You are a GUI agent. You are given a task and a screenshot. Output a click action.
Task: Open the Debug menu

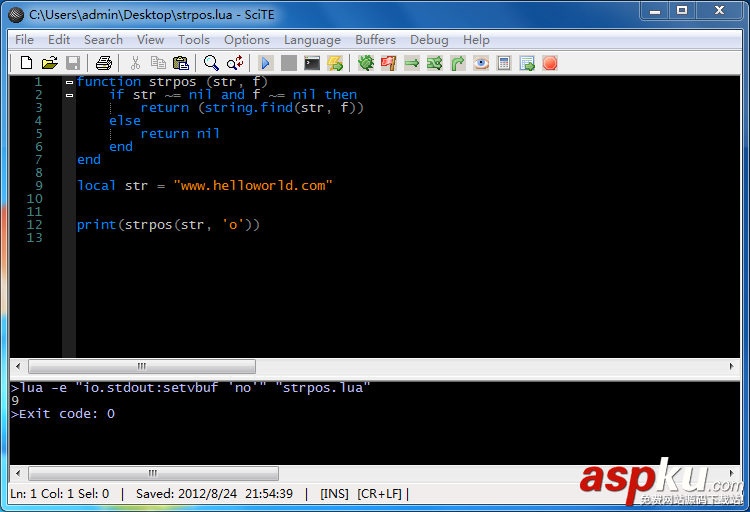[x=429, y=40]
